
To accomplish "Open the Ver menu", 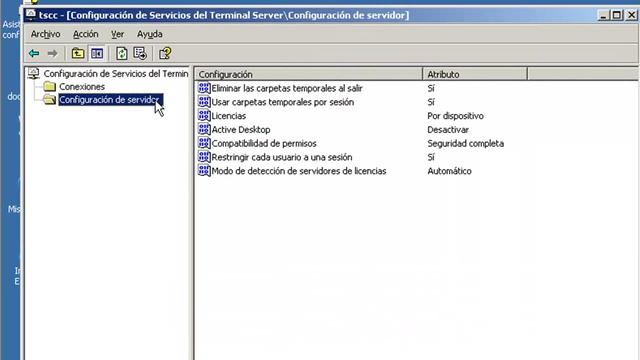I will coord(118,34).
